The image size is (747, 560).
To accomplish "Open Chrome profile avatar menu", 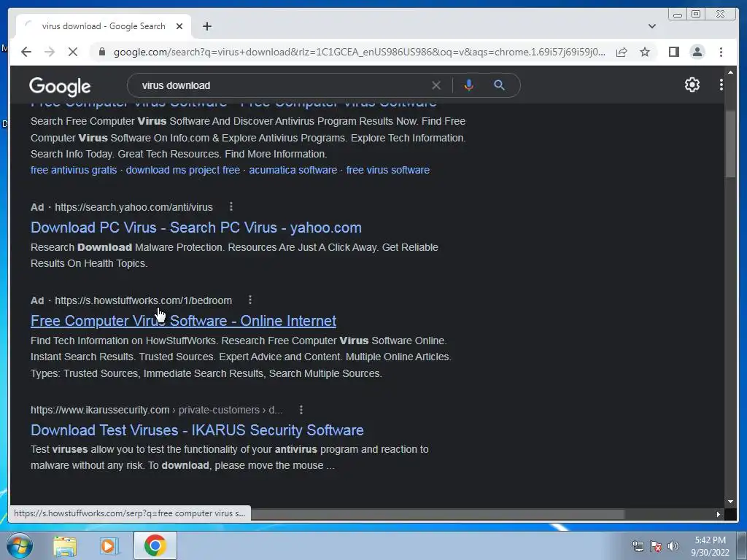I will [697, 52].
